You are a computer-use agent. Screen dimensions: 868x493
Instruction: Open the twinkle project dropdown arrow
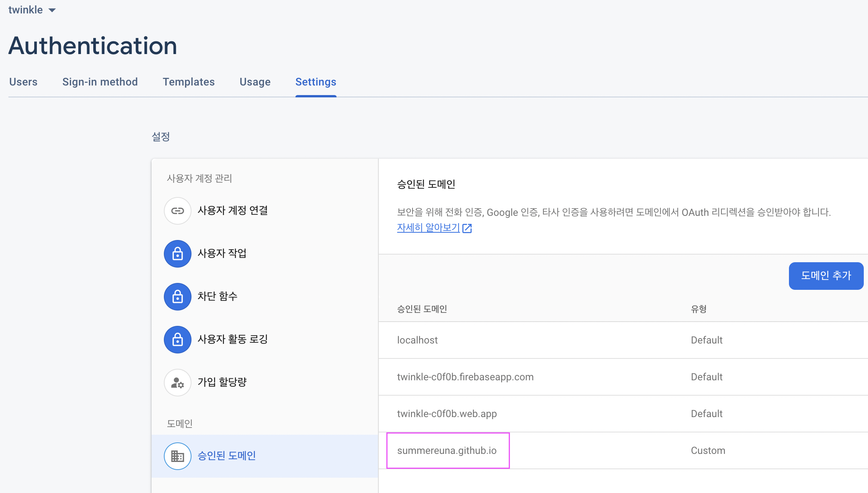click(52, 10)
